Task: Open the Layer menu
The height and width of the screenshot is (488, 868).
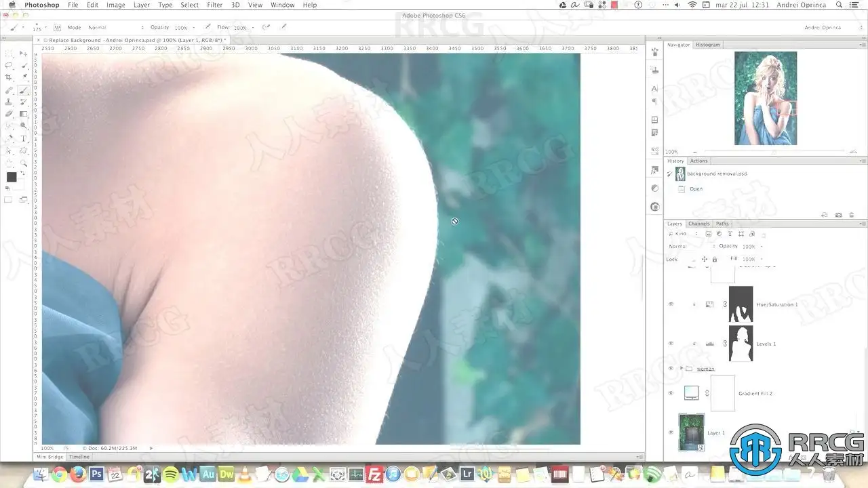Action: 142,5
